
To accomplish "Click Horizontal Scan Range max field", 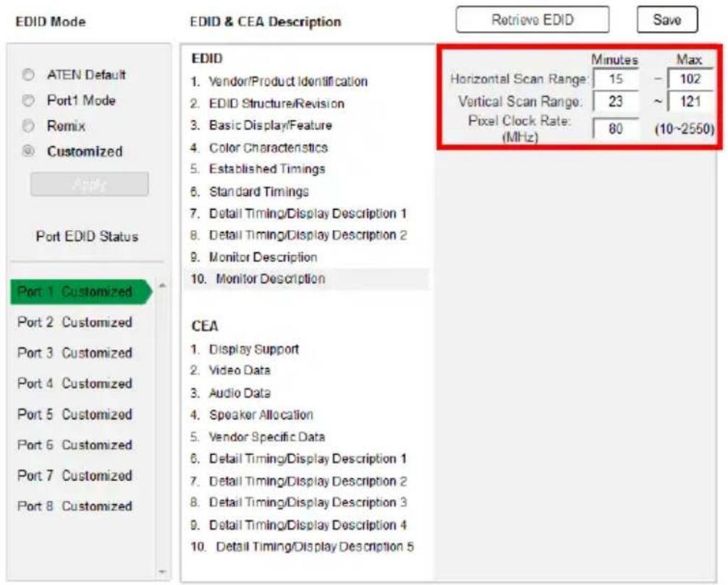I will pyautogui.click(x=690, y=79).
